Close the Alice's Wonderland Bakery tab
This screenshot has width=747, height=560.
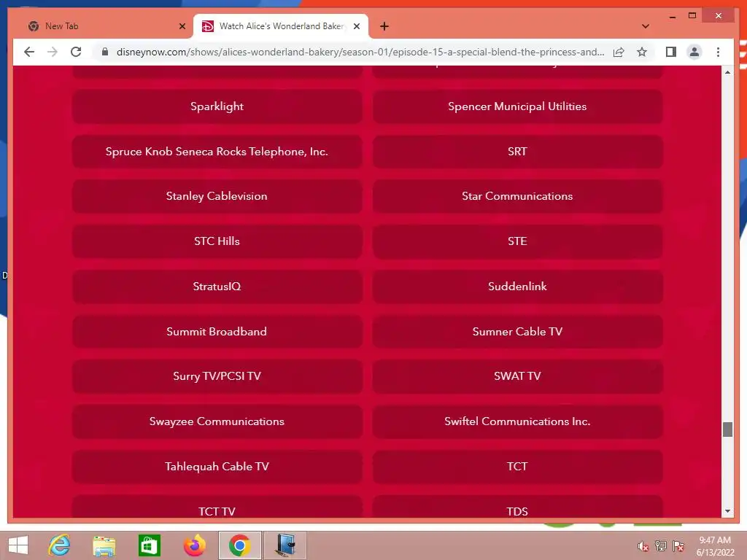click(356, 26)
